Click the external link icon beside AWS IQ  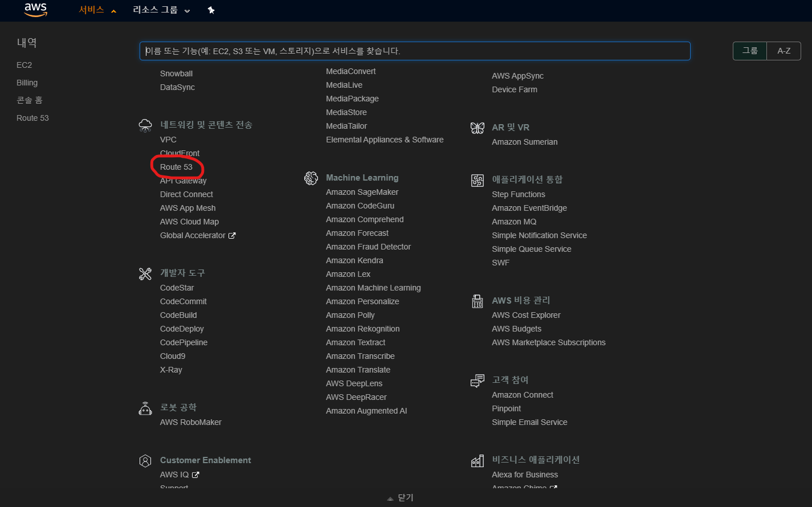pyautogui.click(x=195, y=475)
